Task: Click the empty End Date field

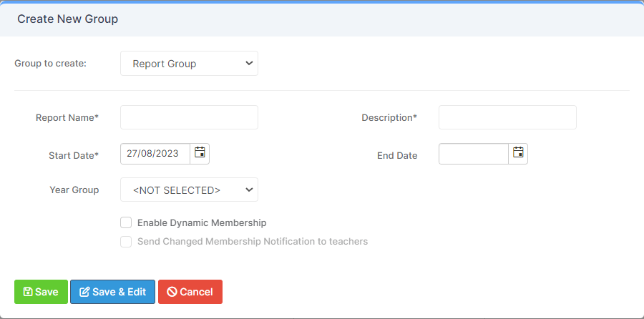Action: pos(474,154)
